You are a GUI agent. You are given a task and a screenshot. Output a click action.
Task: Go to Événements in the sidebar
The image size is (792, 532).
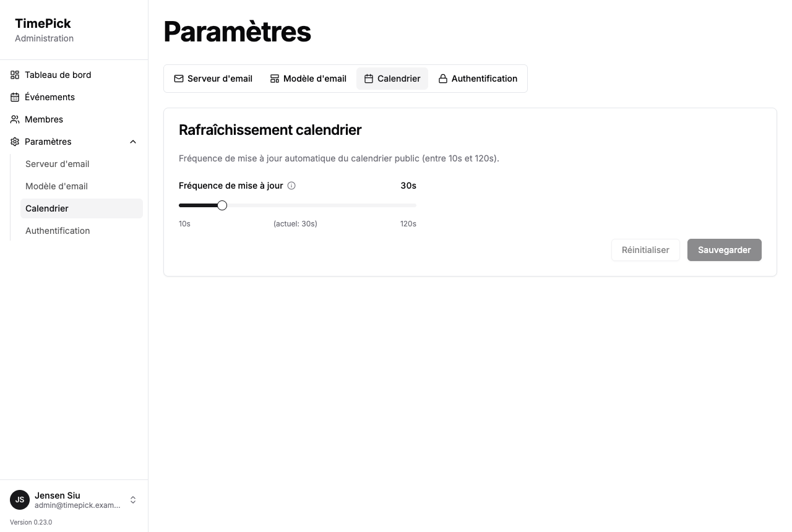coord(74,97)
